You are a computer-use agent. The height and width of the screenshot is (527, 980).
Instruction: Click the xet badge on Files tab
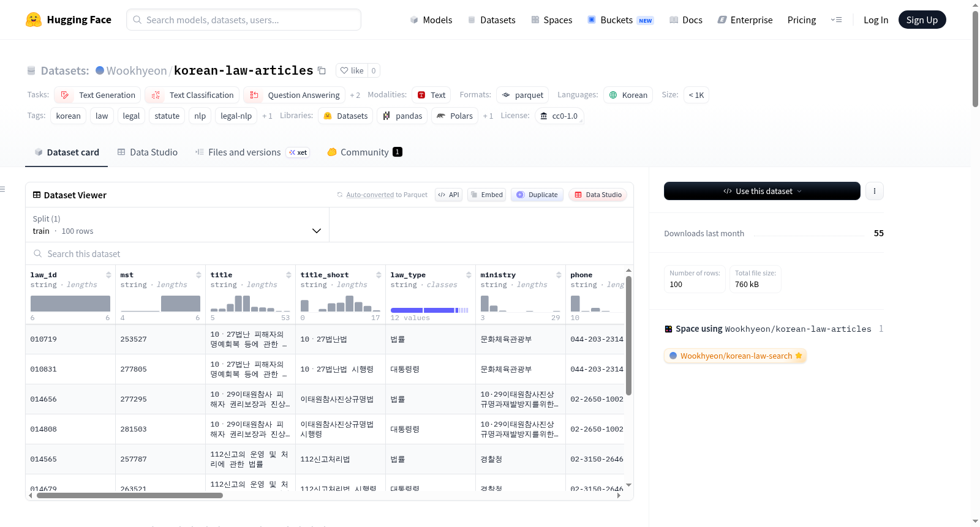pos(298,152)
